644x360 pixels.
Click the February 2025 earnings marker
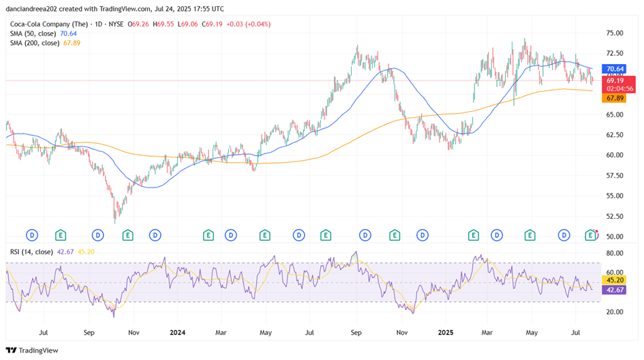click(473, 235)
